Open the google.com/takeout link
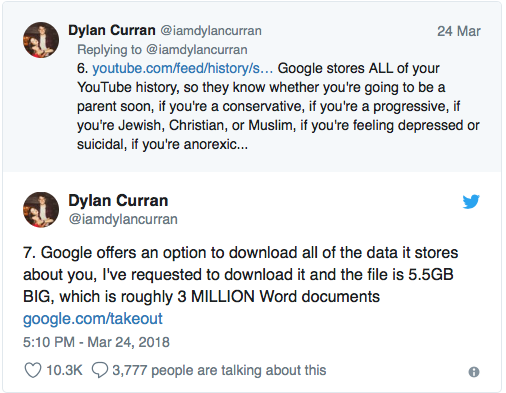506x393 pixels. [93, 319]
